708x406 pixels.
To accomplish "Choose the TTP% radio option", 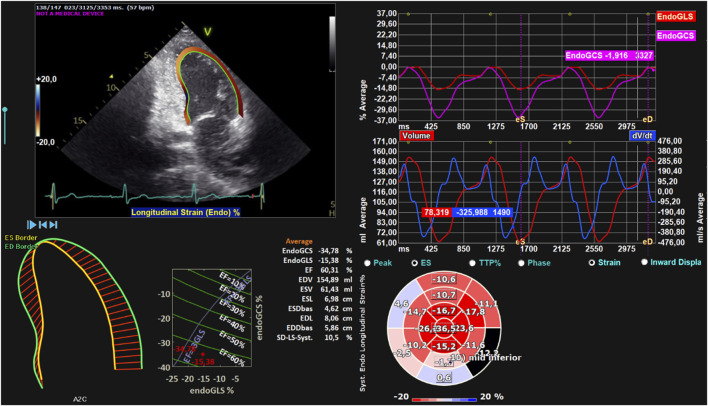I will 472,263.
